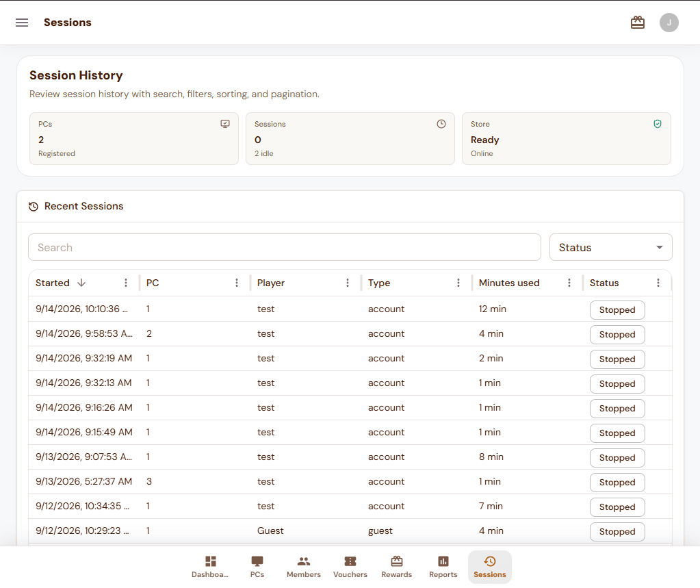The height and width of the screenshot is (588, 700).
Task: Open the rewards gift icon in header
Action: click(x=638, y=23)
